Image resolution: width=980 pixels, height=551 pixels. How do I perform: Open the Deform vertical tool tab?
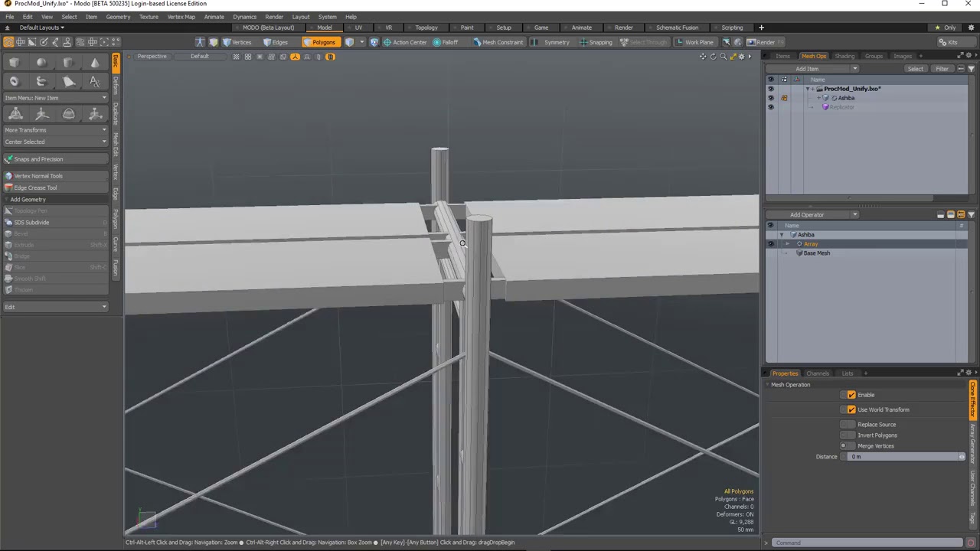[x=116, y=86]
